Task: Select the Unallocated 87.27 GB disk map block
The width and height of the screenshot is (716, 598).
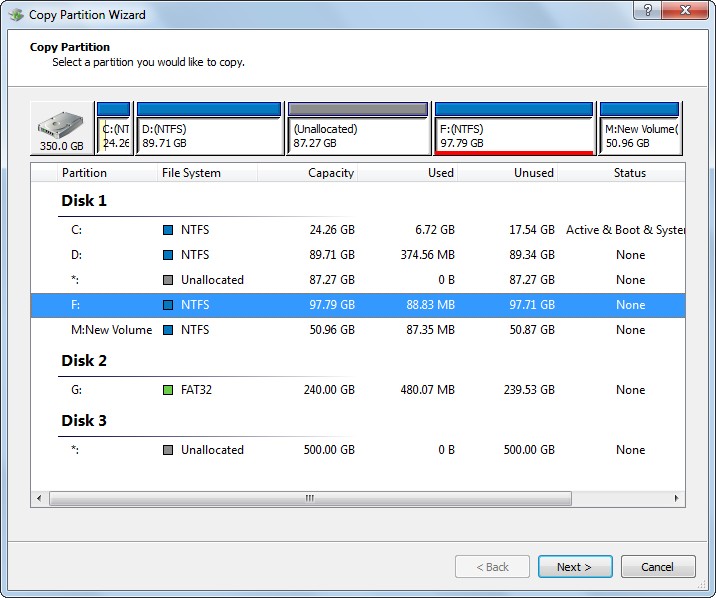Action: coord(358,128)
